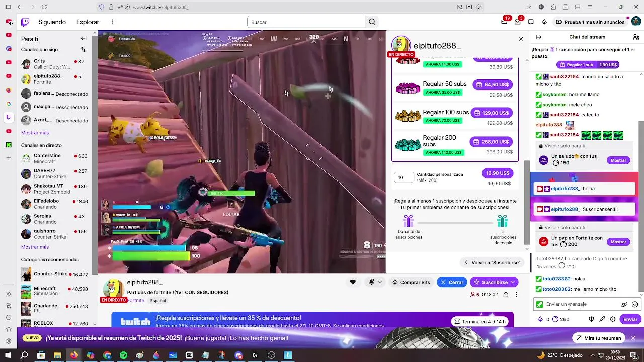Open the Conterstine Minecraft channel
This screenshot has height=362, width=644.
(54, 158)
